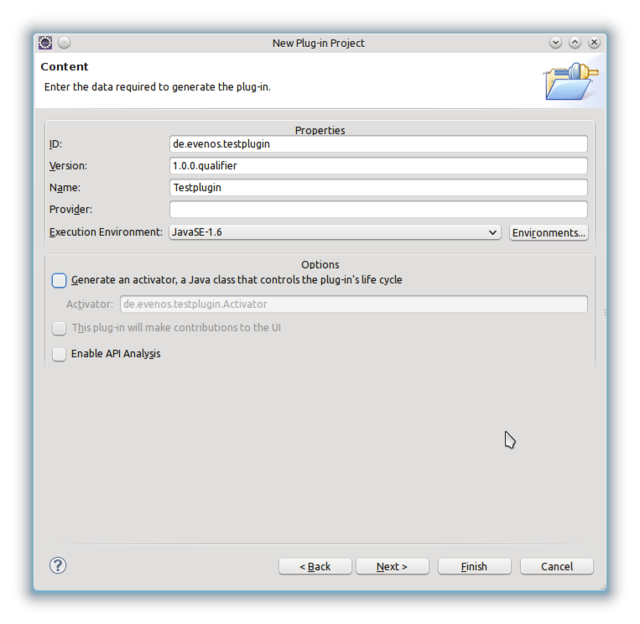Screen dimensions: 640x624
Task: Enable the Generate an activator checkbox
Action: point(60,280)
